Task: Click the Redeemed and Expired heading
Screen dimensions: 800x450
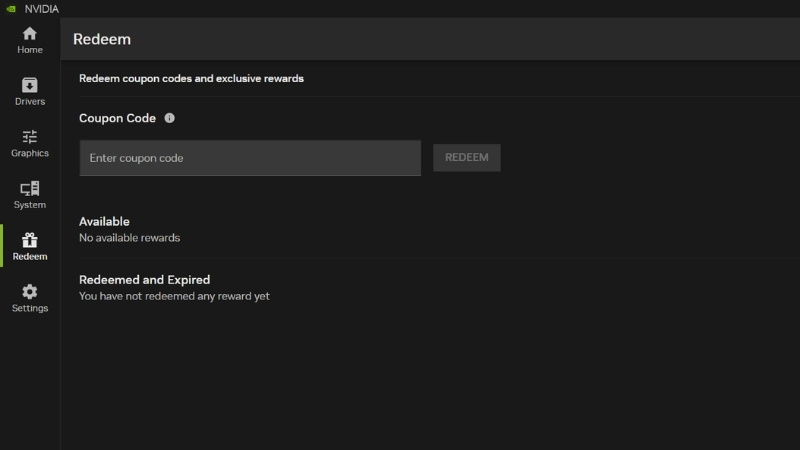Action: pyautogui.click(x=144, y=280)
